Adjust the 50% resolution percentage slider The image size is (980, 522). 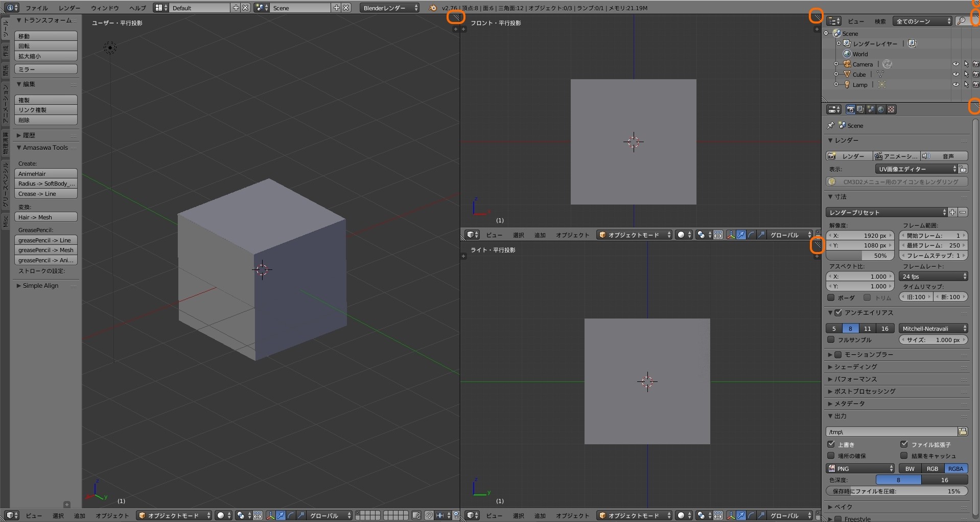click(860, 256)
